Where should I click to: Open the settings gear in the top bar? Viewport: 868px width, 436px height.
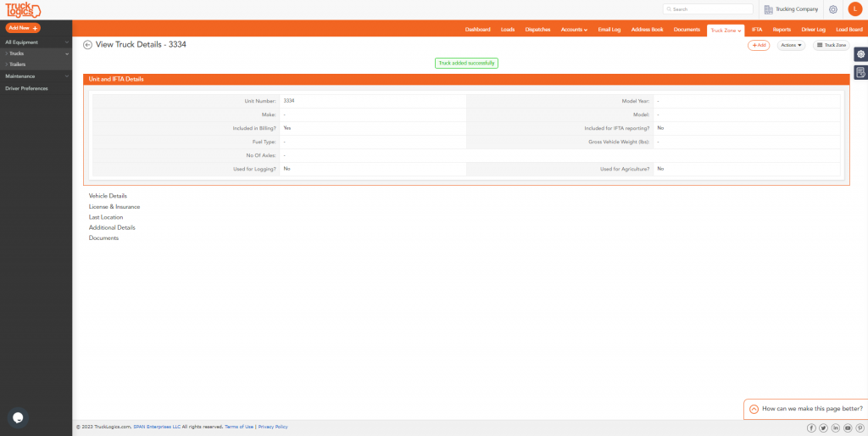point(832,9)
